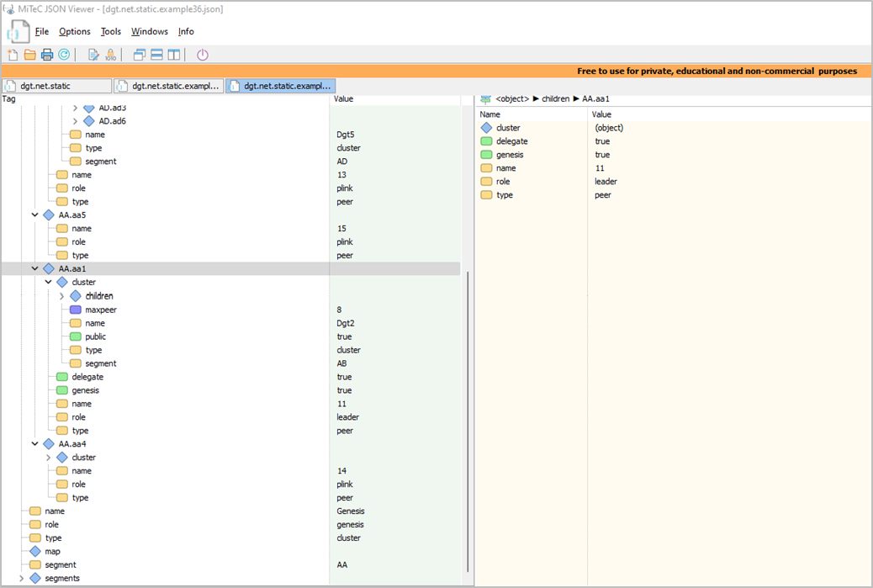
Task: Click the left pane vertical scrollbar thumb
Action: click(468, 422)
